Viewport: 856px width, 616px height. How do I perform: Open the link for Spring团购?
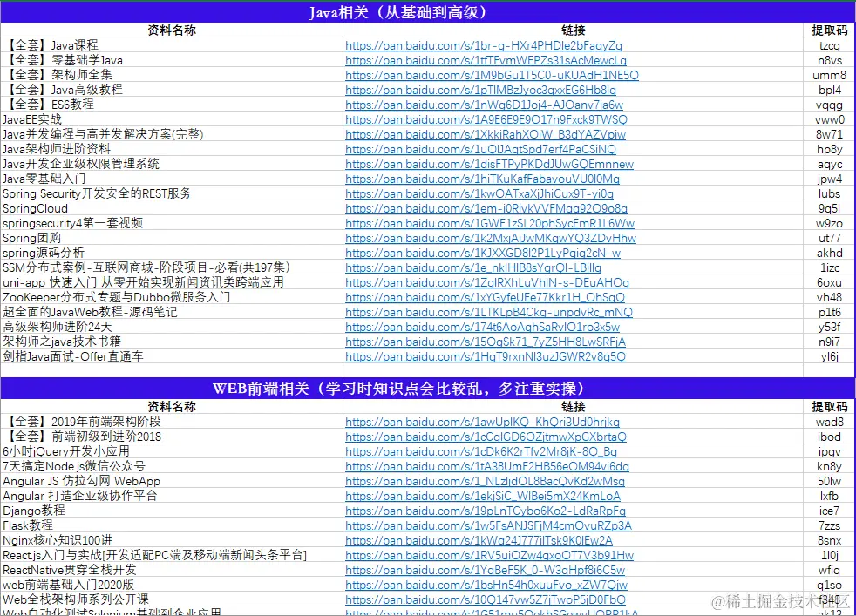pos(491,239)
